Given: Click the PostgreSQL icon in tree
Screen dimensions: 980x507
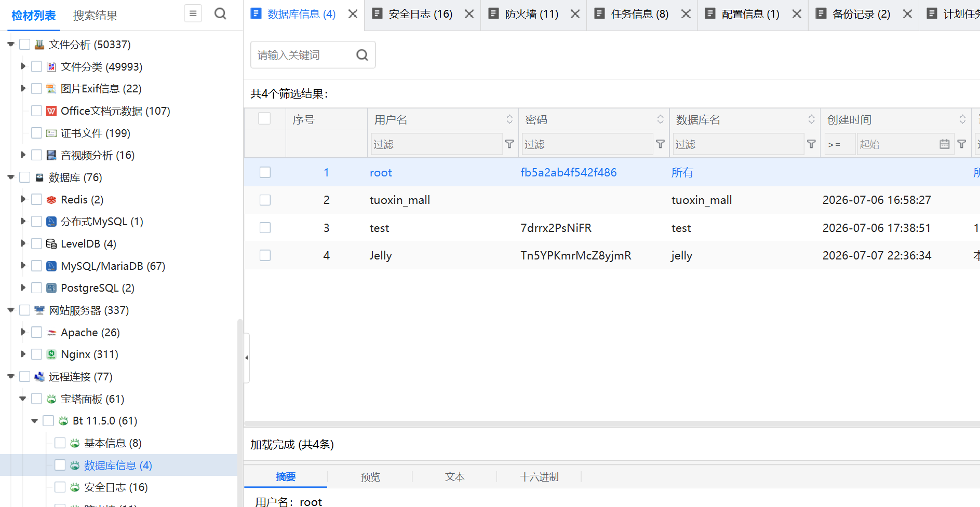Looking at the screenshot, I should pyautogui.click(x=51, y=288).
